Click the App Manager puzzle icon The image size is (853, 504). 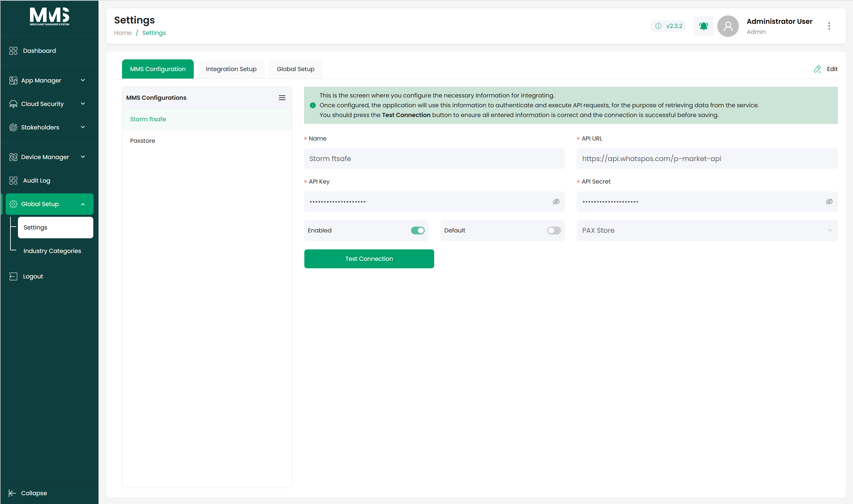point(13,81)
